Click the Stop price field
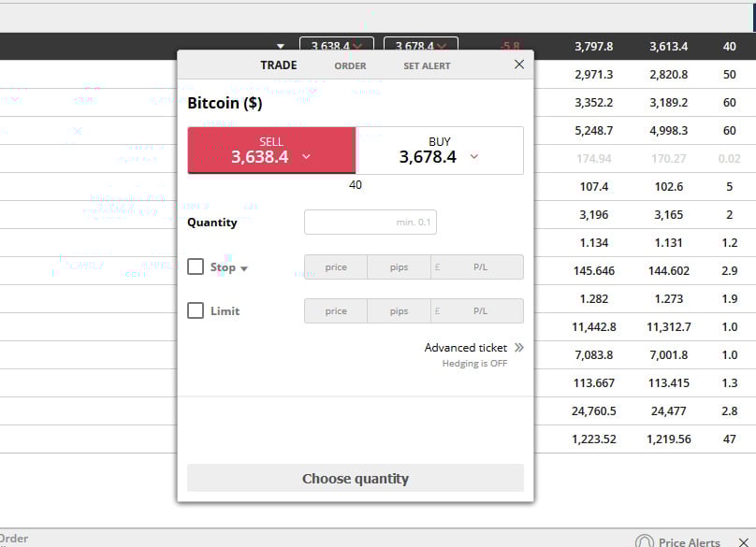Image resolution: width=756 pixels, height=547 pixels. click(x=336, y=267)
